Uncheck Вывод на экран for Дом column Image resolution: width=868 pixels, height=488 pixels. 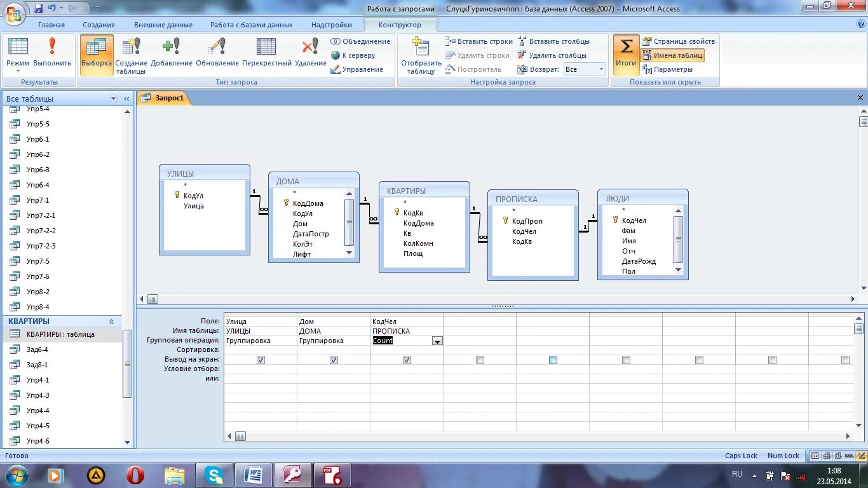tap(334, 360)
